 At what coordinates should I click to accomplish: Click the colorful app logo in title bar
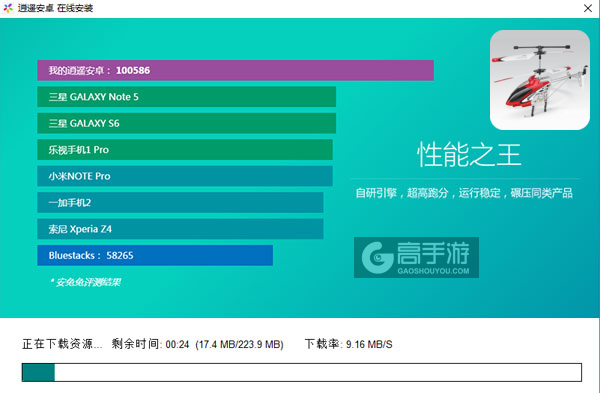pyautogui.click(x=8, y=8)
